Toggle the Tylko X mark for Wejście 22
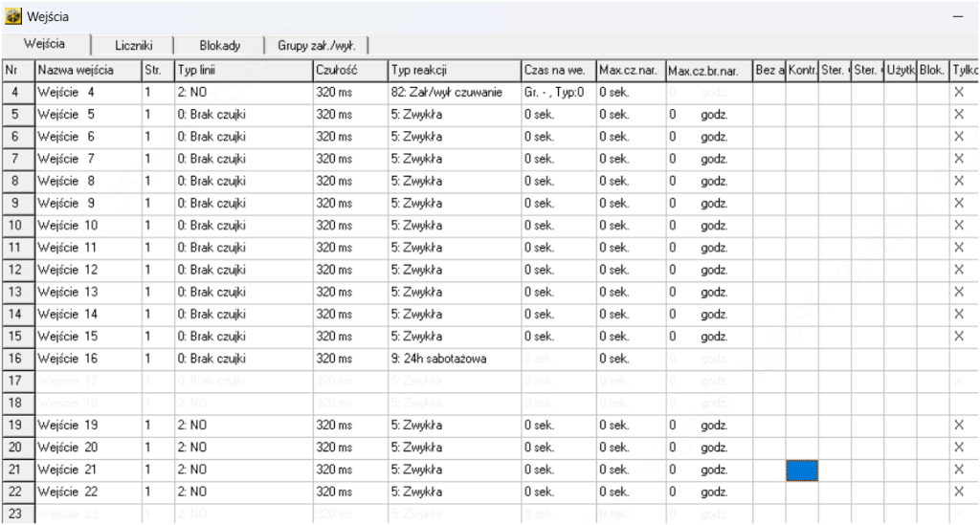980x525 pixels. click(x=959, y=492)
